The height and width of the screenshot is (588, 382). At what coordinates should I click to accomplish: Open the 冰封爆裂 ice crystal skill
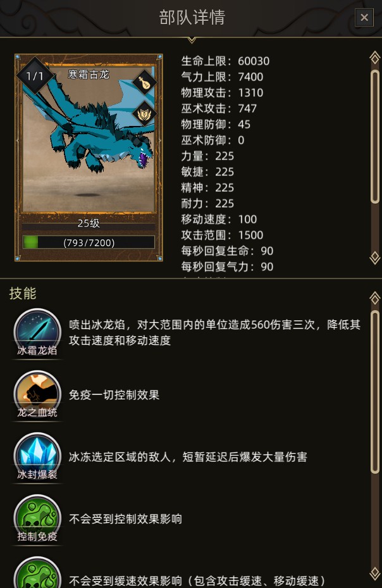click(37, 457)
